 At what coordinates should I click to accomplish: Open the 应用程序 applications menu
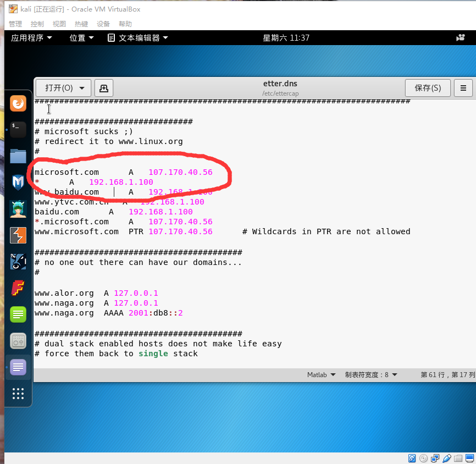[x=32, y=38]
